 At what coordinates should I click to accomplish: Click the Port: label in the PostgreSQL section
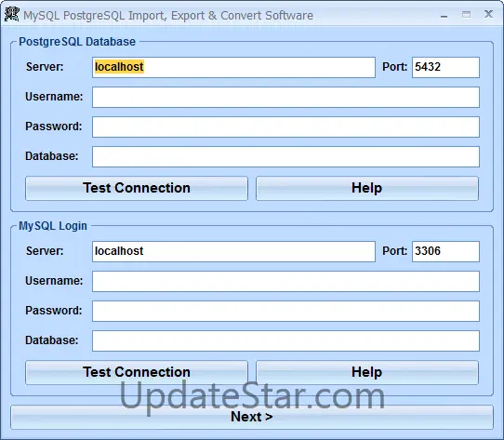tap(394, 67)
